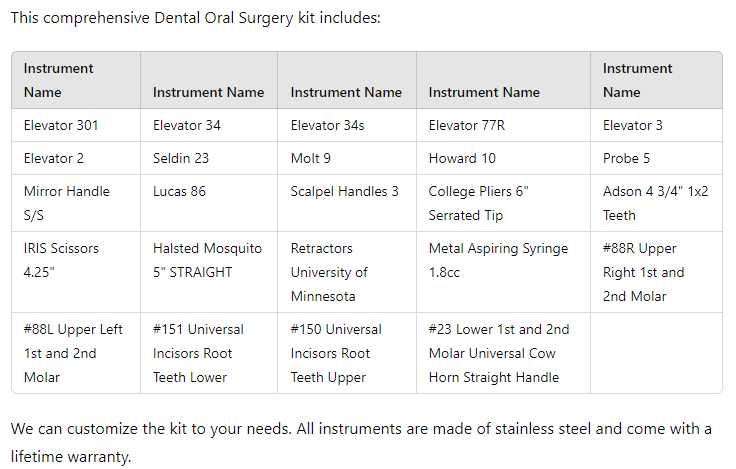
Task: Select the Scalpel Handles 3 cell
Action: click(x=344, y=191)
